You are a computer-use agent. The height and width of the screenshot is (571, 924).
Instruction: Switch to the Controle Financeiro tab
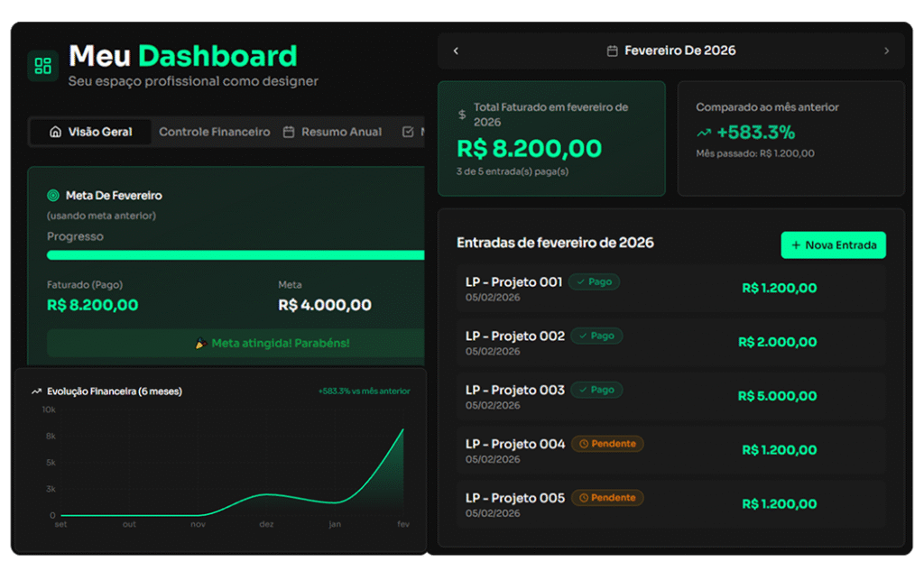tap(214, 132)
